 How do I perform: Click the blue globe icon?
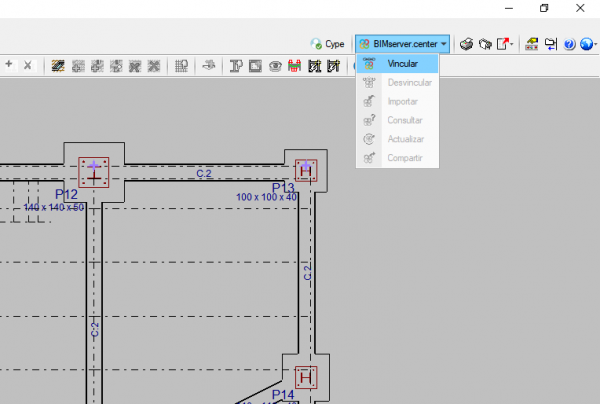[x=587, y=44]
